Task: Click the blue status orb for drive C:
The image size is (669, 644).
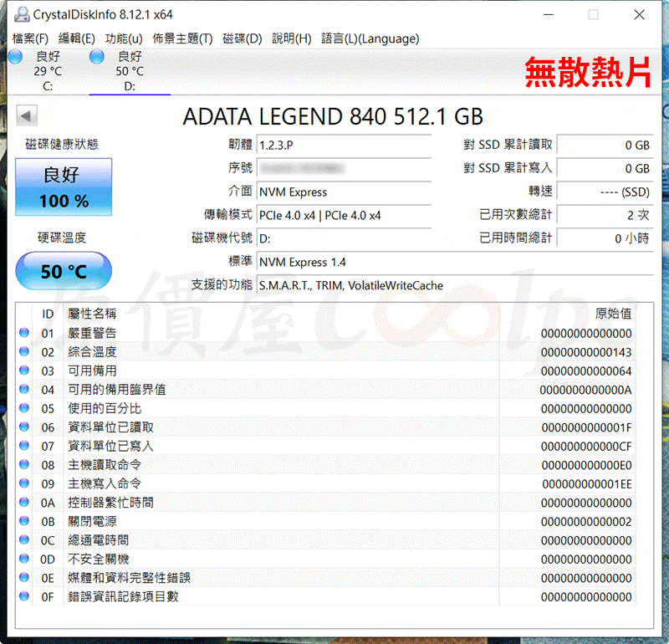Action: coord(15,57)
